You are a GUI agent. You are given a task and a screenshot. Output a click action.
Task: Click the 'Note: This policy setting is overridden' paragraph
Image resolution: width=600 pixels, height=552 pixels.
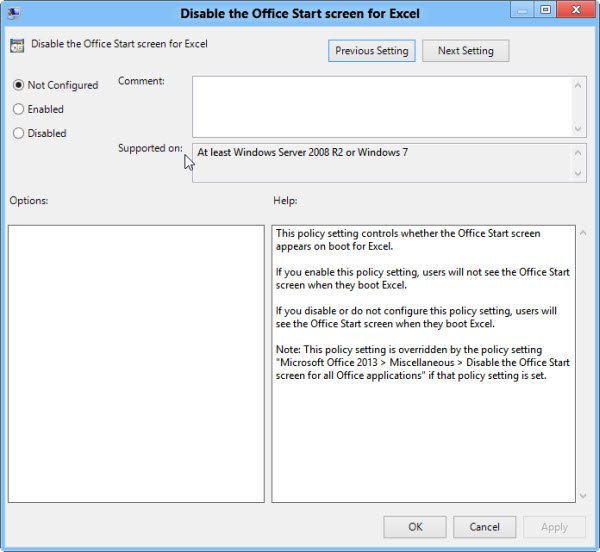[422, 362]
